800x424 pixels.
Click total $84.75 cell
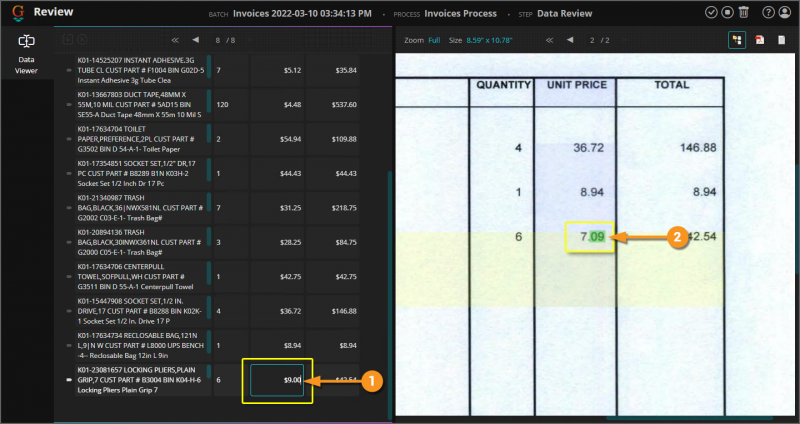[333, 242]
